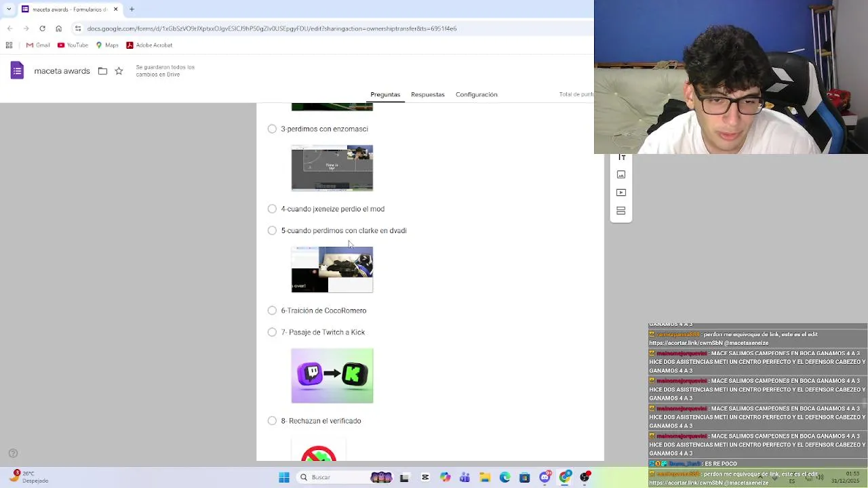Add title and description tool in side toolbar
Image resolution: width=868 pixels, height=488 pixels.
pos(621,157)
